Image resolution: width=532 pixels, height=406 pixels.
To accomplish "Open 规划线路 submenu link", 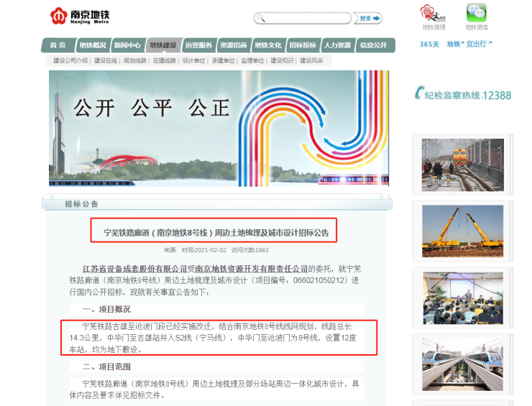I will 135,61.
